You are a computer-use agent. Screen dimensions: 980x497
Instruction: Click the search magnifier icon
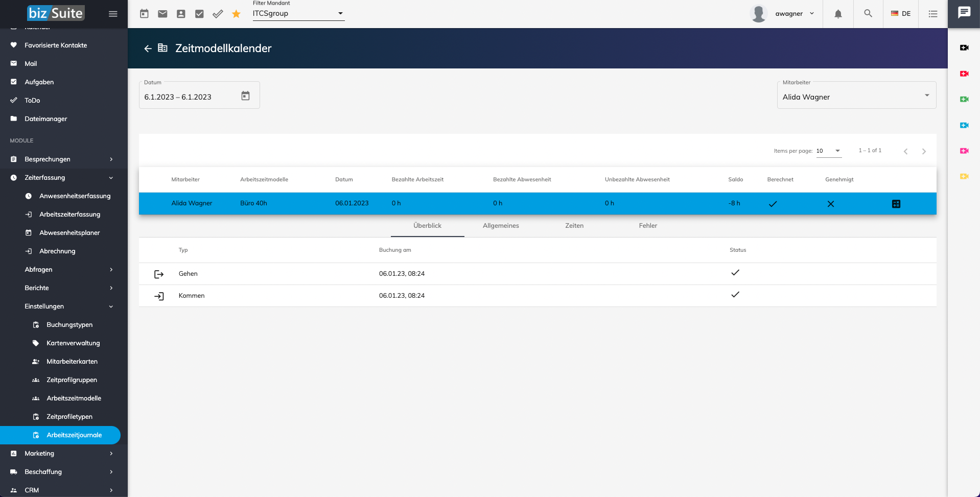pyautogui.click(x=868, y=14)
